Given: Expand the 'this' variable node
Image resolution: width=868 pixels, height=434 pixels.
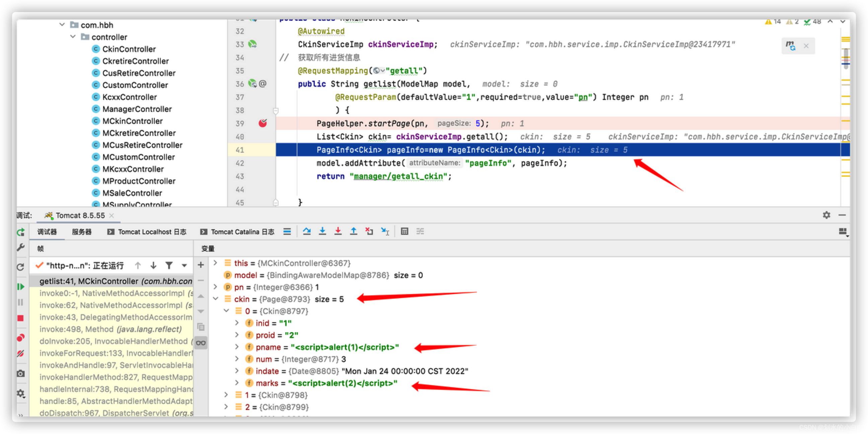Looking at the screenshot, I should [215, 263].
